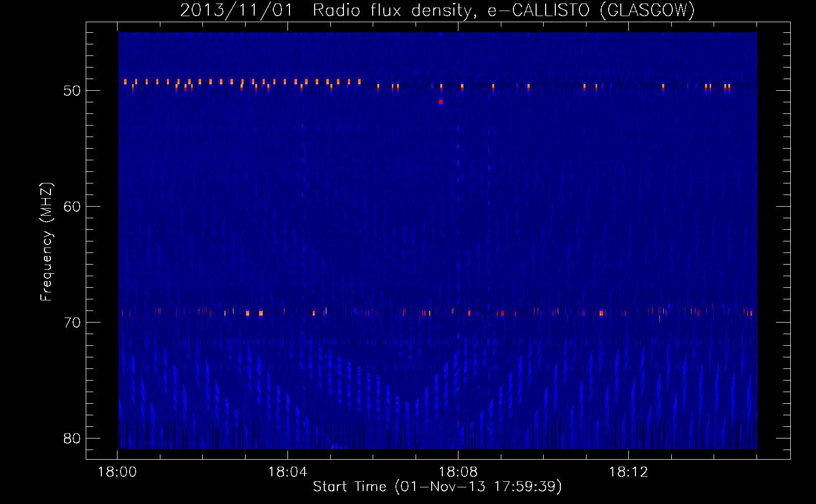
Task: Click the 18:04 time tick label
Action: [287, 472]
